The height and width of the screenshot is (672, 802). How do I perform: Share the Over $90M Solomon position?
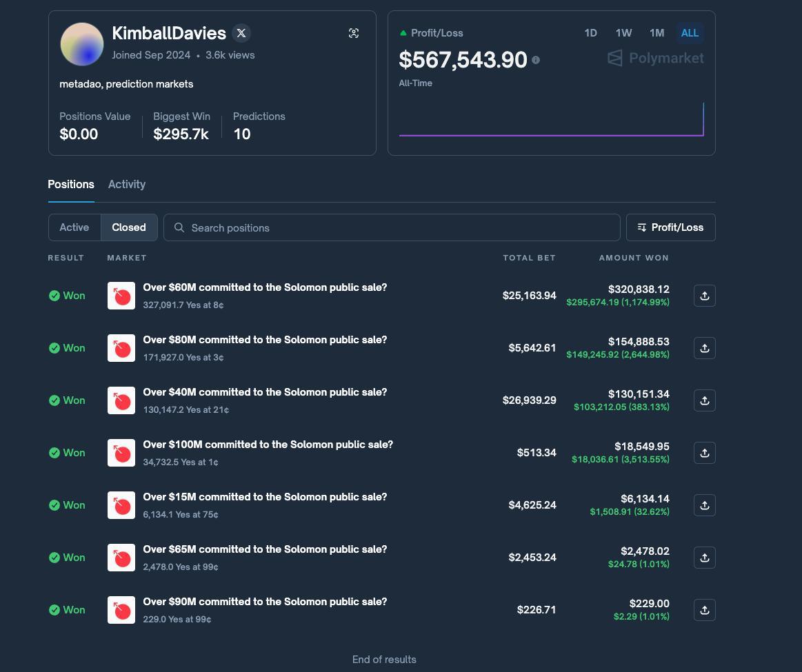point(704,610)
